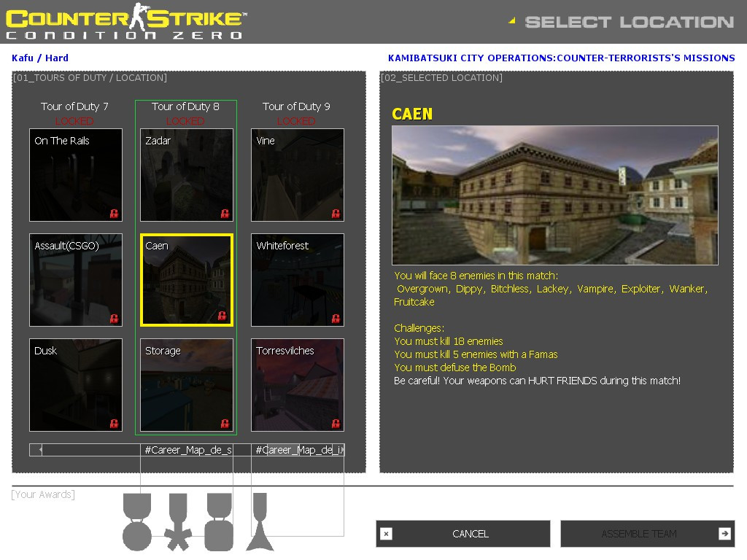The height and width of the screenshot is (560, 747).
Task: Click 'You must kill 5 enemies with a Famas'
Action: coord(476,354)
